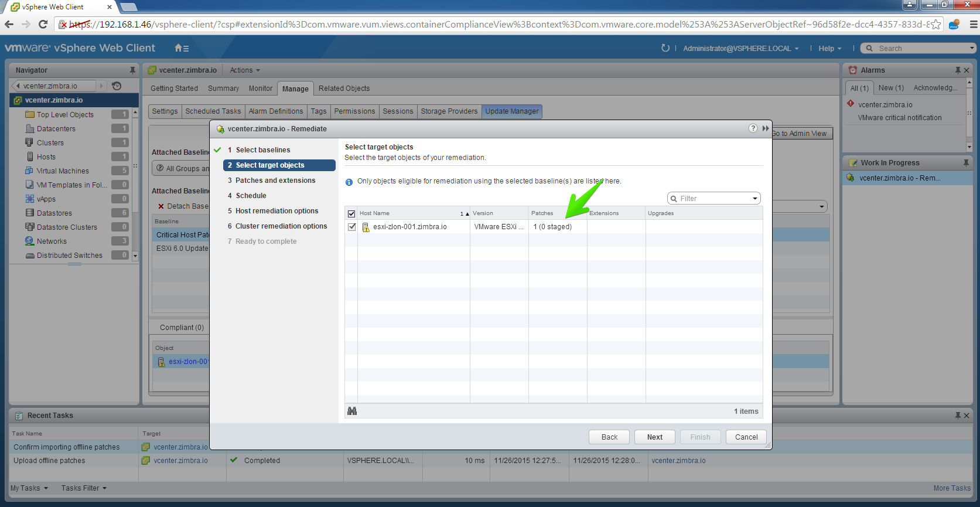The image size is (980, 507).
Task: Close the Recent Tasks panel
Action: pyautogui.click(x=967, y=415)
